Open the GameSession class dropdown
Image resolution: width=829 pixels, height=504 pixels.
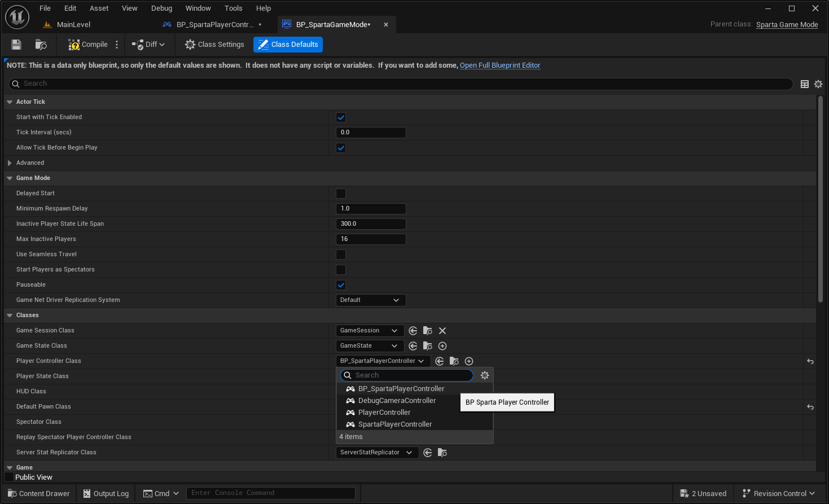pos(370,331)
